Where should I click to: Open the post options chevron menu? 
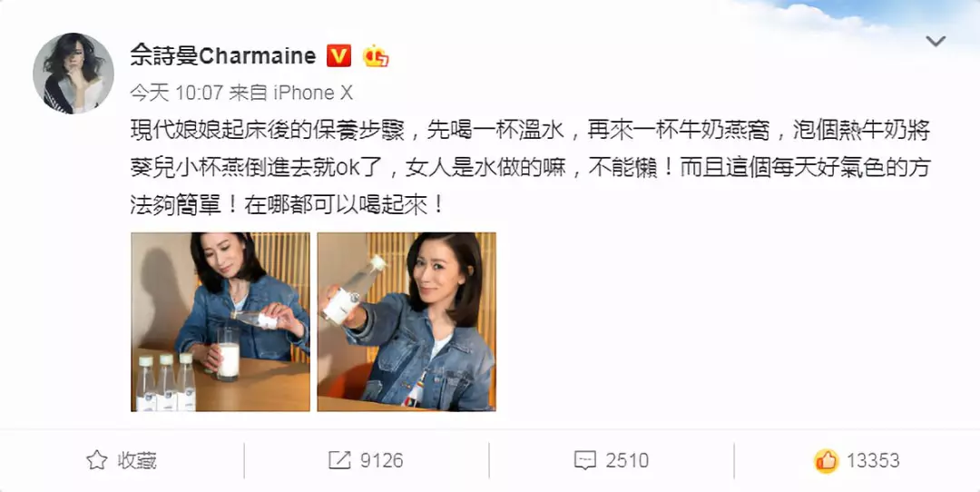(935, 42)
